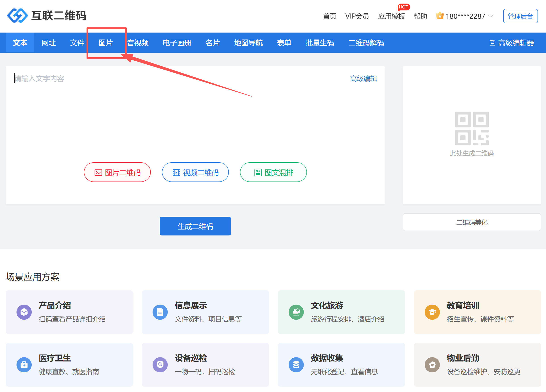Open the 教育培训 scenario card
This screenshot has height=392, width=546.
click(477, 312)
